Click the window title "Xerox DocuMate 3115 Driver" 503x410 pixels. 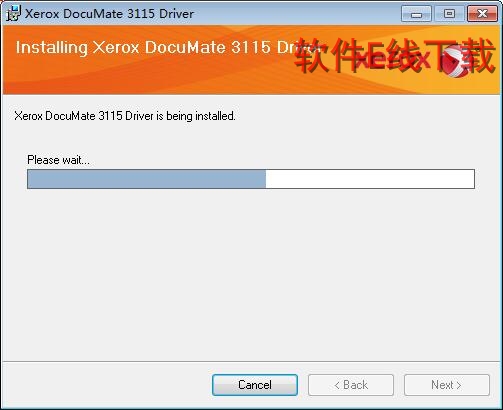109,14
